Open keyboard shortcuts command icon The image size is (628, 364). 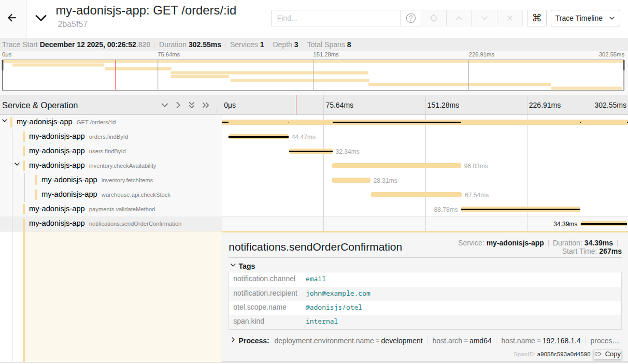click(537, 18)
